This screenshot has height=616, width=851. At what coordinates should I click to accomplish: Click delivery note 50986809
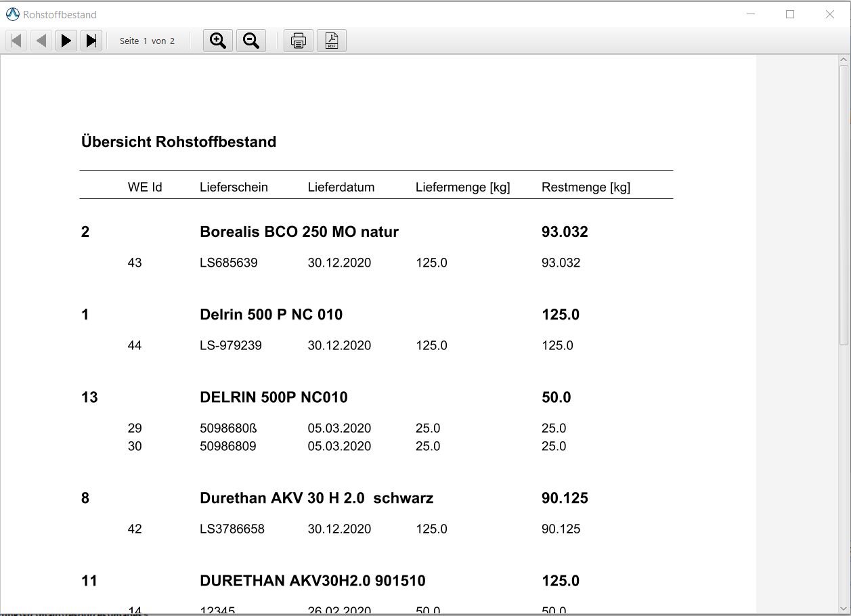pyautogui.click(x=228, y=446)
